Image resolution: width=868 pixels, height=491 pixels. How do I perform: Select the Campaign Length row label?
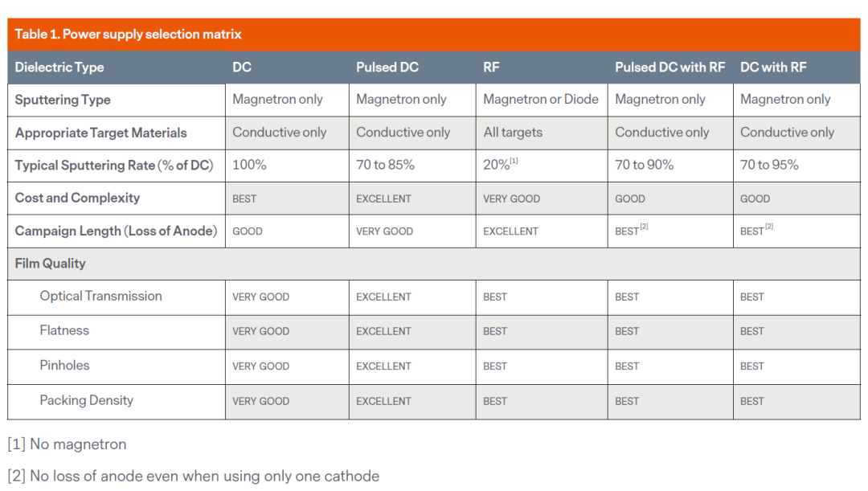(x=116, y=231)
